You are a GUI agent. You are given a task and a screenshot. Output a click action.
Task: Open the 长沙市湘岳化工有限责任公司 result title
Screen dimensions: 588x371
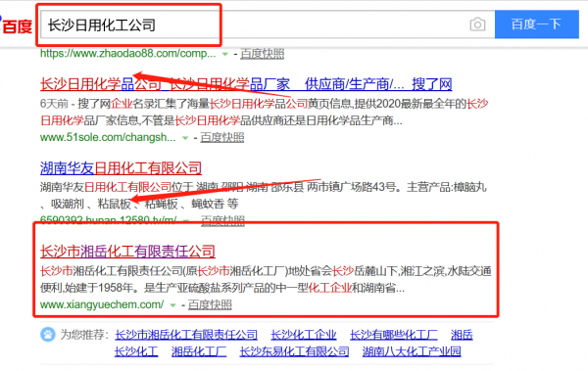click(127, 252)
